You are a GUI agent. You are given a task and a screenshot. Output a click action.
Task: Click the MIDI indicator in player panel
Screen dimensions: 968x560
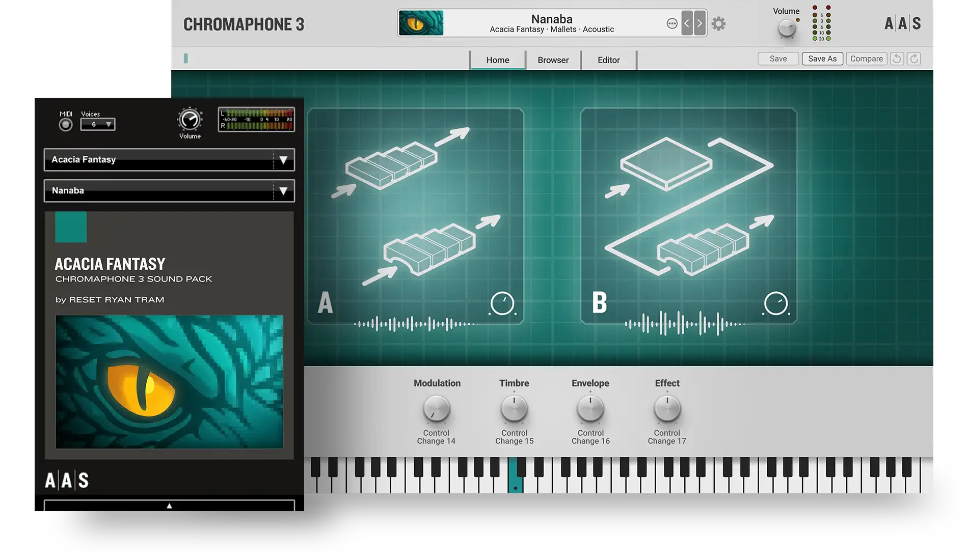(66, 124)
